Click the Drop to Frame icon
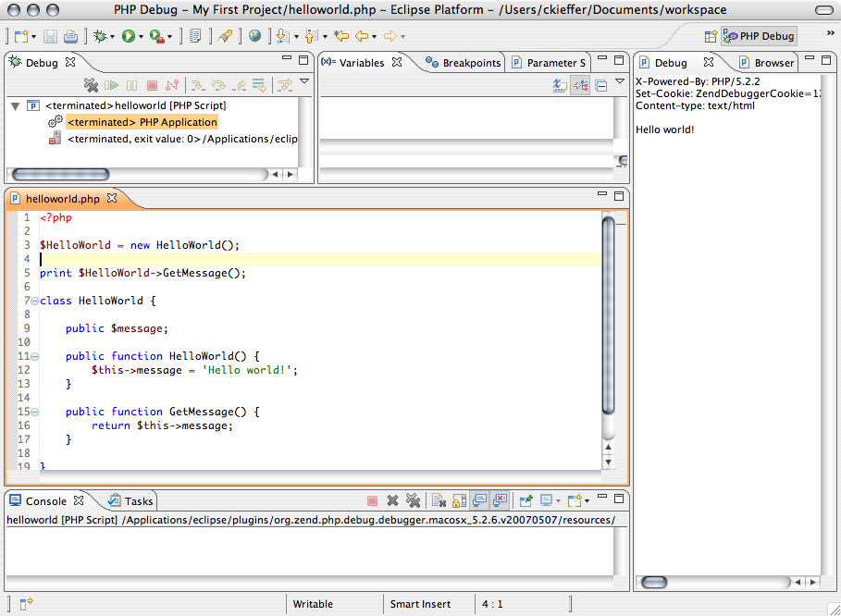The image size is (841, 616). [x=259, y=85]
